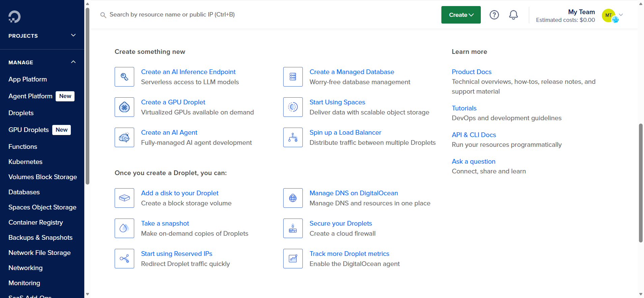644x298 pixels.
Task: Open Networking in sidebar
Action: [x=25, y=268]
